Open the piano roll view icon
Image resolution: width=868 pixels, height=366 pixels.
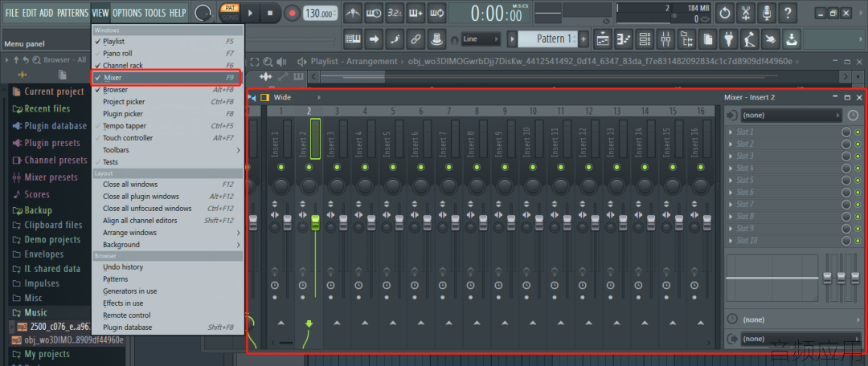(624, 39)
